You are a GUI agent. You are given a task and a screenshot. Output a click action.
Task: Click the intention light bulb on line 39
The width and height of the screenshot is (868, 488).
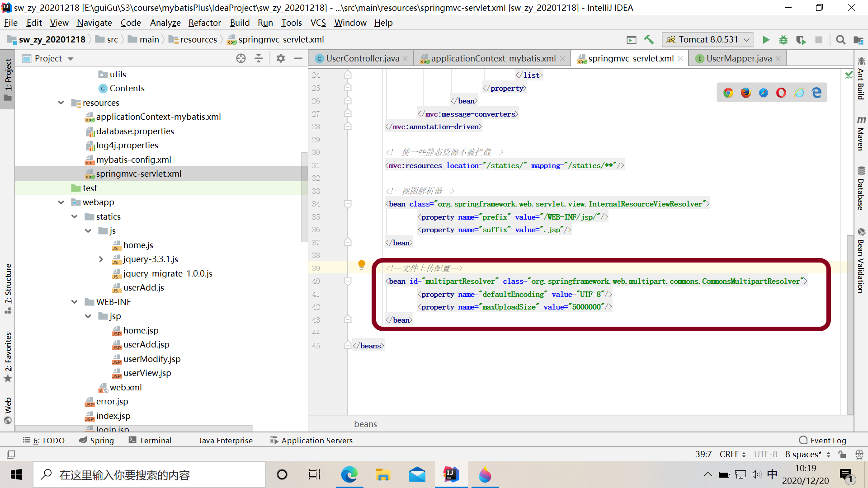pyautogui.click(x=362, y=265)
